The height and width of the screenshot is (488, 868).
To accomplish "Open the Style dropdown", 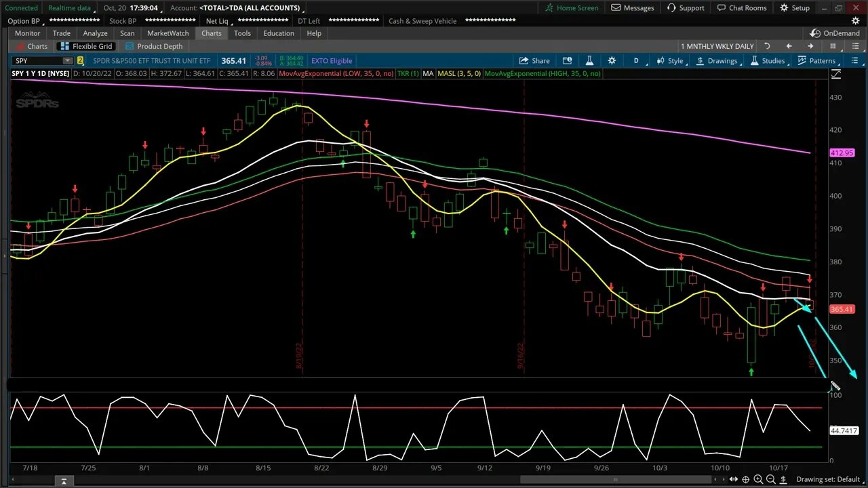I will coord(670,60).
